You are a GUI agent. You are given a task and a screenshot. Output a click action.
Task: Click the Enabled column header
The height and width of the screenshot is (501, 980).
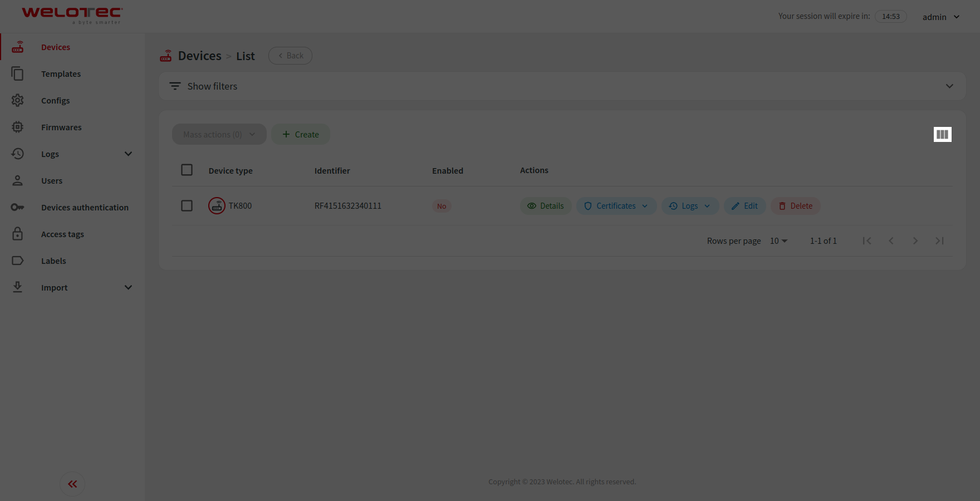pyautogui.click(x=448, y=171)
